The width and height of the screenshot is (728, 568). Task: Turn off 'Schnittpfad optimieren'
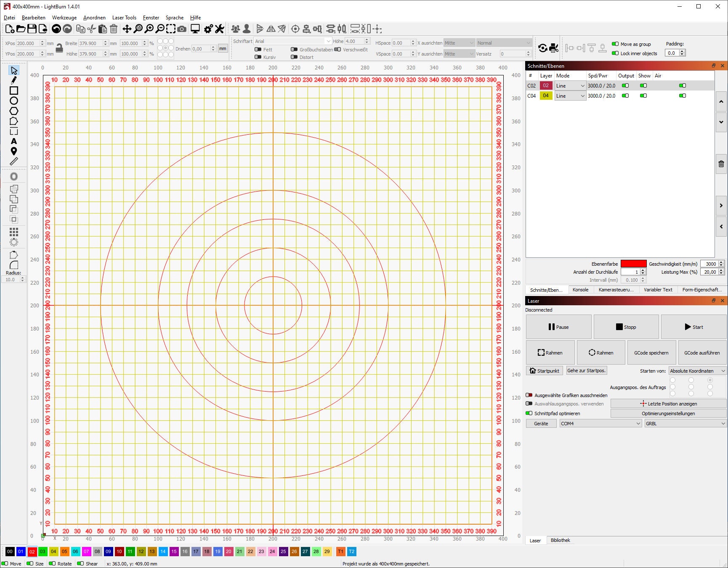529,413
